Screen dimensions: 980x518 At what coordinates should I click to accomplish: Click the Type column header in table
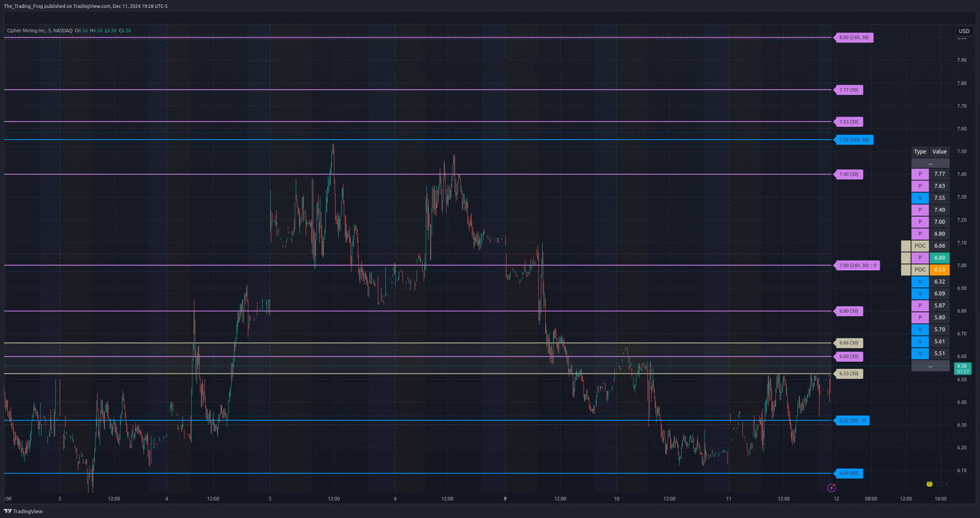pyautogui.click(x=920, y=151)
